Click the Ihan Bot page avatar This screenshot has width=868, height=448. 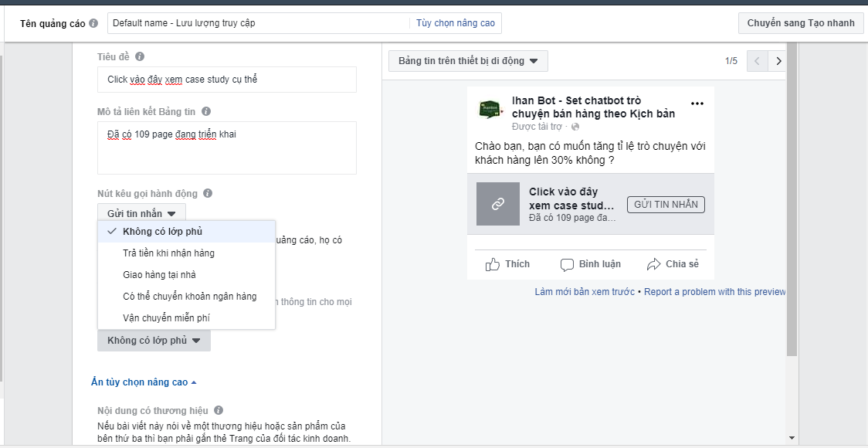coord(491,109)
